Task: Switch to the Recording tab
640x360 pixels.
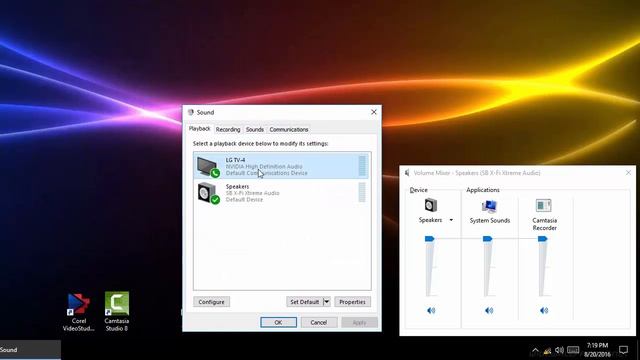Action: tap(228, 129)
